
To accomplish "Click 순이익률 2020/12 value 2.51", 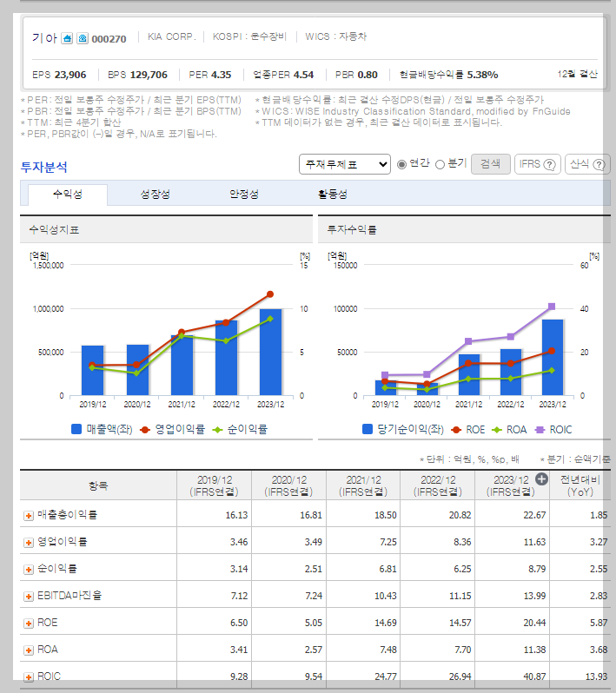I will [x=313, y=569].
